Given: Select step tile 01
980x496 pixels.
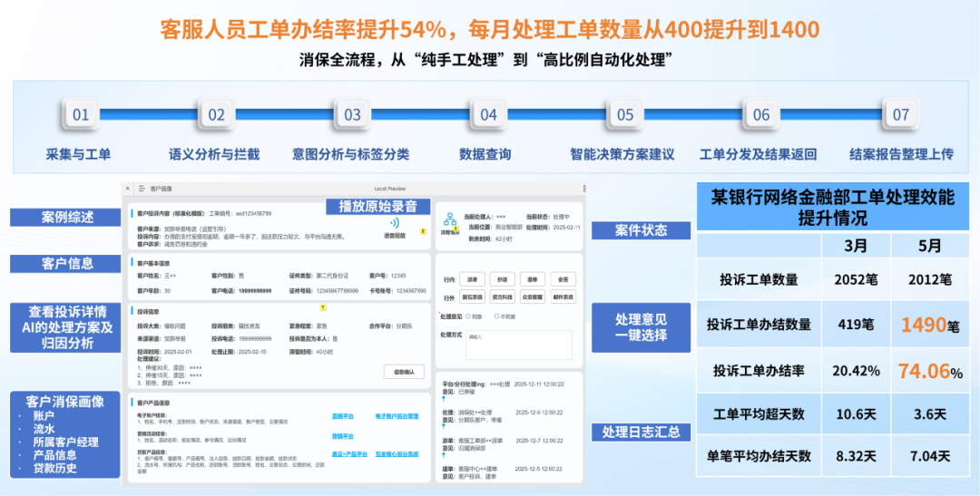Looking at the screenshot, I should 82,115.
